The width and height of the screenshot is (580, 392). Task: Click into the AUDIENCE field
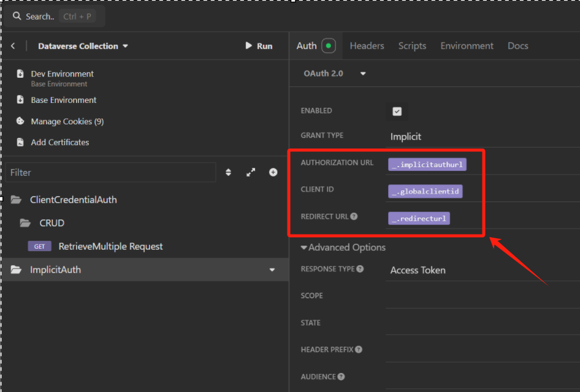click(483, 377)
